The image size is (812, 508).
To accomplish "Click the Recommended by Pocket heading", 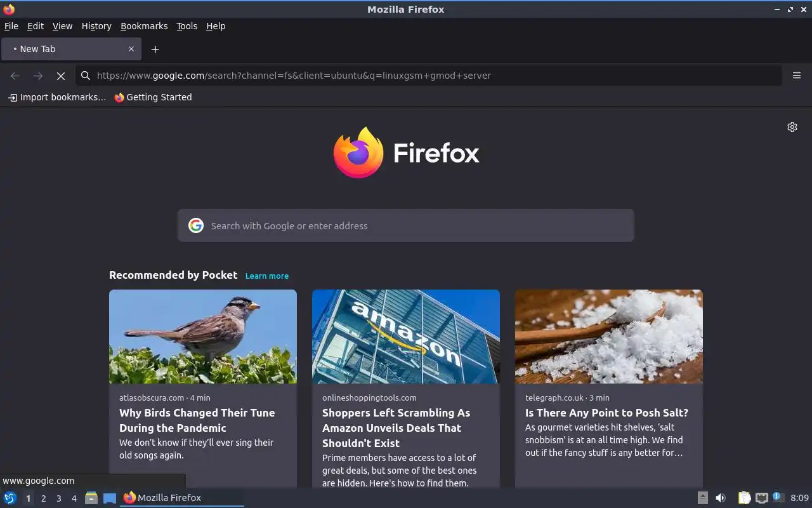I will [x=173, y=275].
